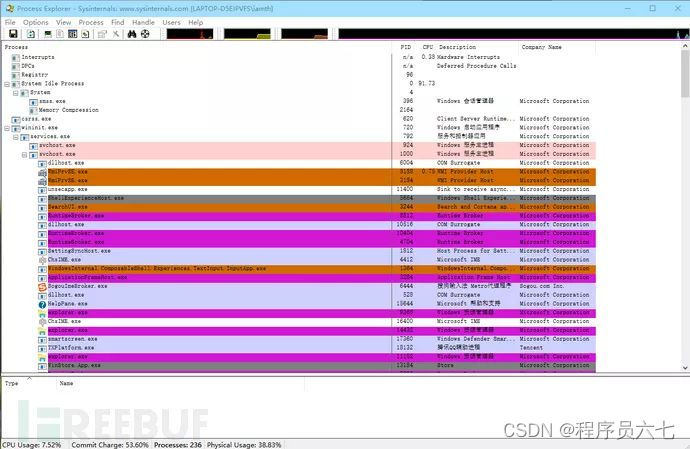690x449 pixels.
Task: Click the scroll down arrow of process list
Action: coord(685,368)
